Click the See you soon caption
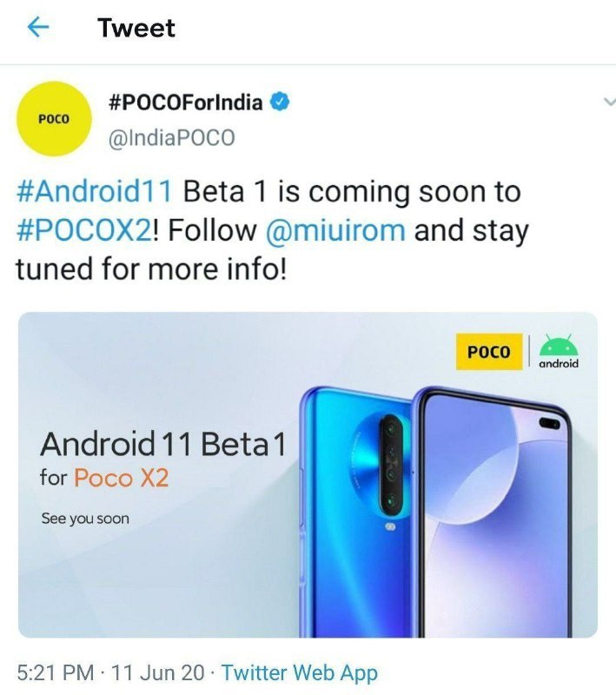This screenshot has height=695, width=616. (x=85, y=519)
